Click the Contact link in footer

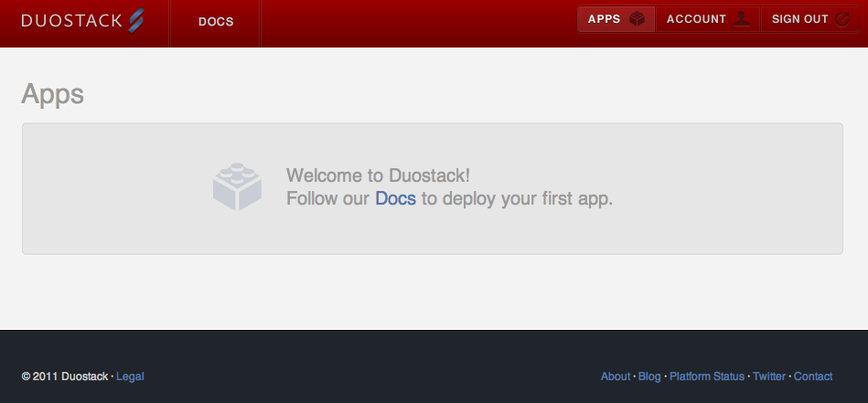tap(813, 376)
